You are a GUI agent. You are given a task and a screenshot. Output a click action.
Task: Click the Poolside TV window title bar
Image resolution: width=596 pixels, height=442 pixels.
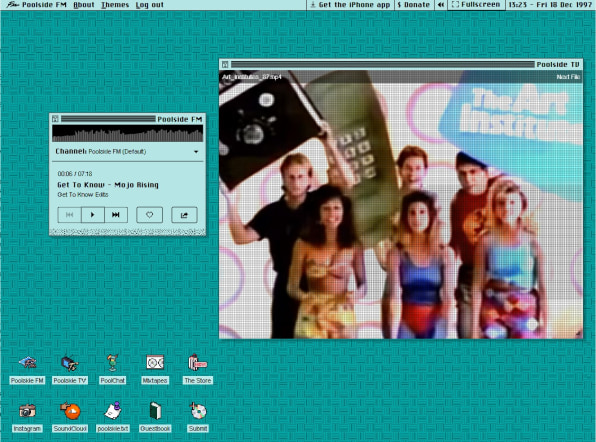click(x=401, y=65)
